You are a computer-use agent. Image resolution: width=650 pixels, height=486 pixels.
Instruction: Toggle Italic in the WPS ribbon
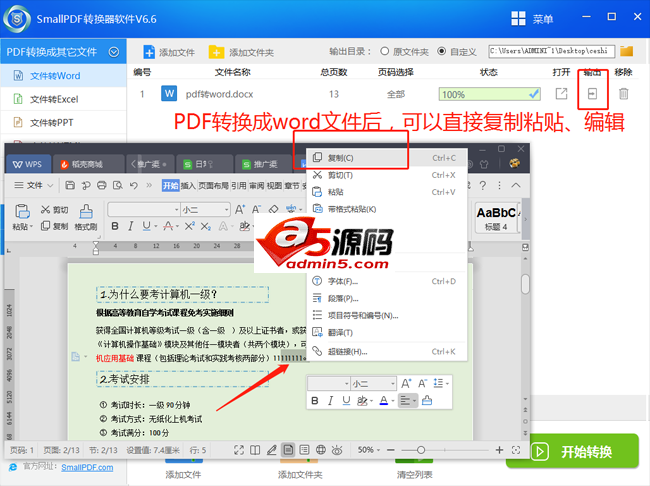(x=131, y=226)
